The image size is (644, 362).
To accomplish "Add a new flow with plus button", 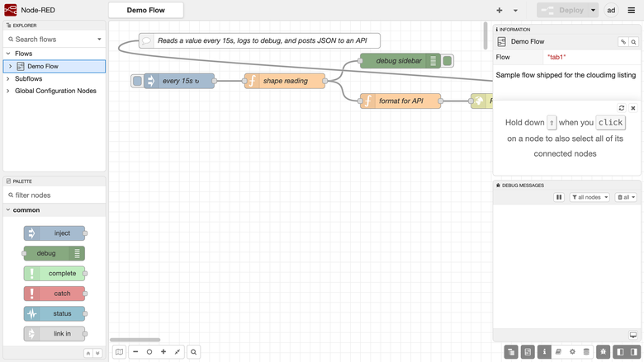I will pyautogui.click(x=500, y=10).
